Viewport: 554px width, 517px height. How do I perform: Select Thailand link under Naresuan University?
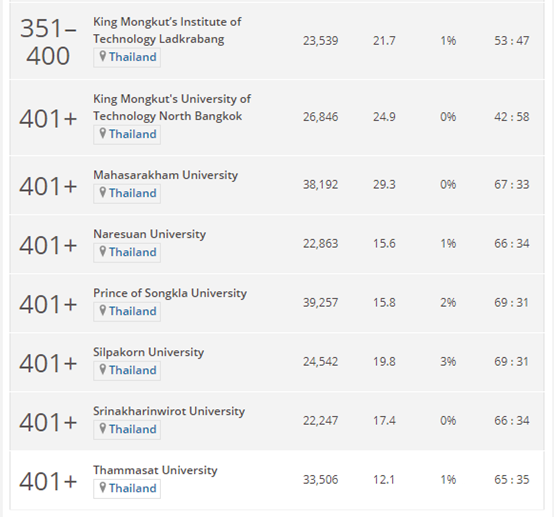(132, 252)
